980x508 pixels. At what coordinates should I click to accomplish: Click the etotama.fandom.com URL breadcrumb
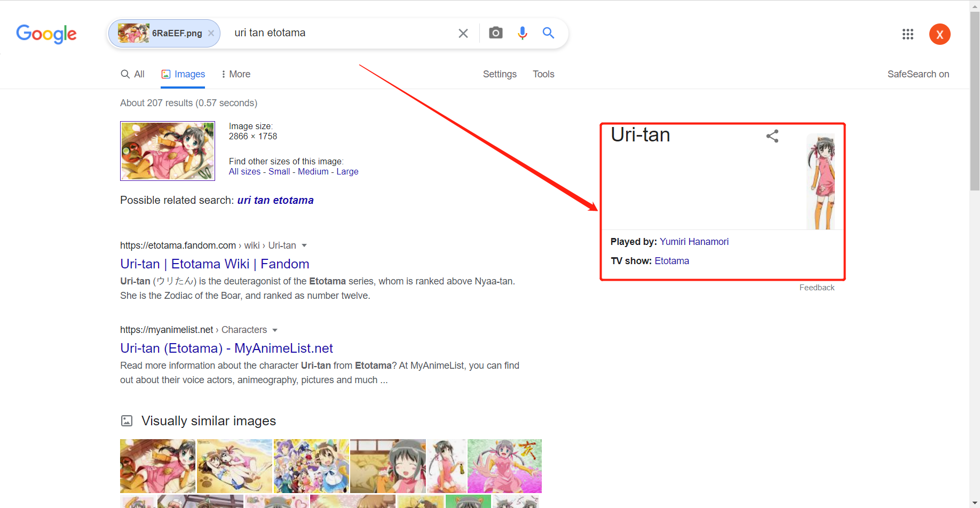(x=208, y=245)
